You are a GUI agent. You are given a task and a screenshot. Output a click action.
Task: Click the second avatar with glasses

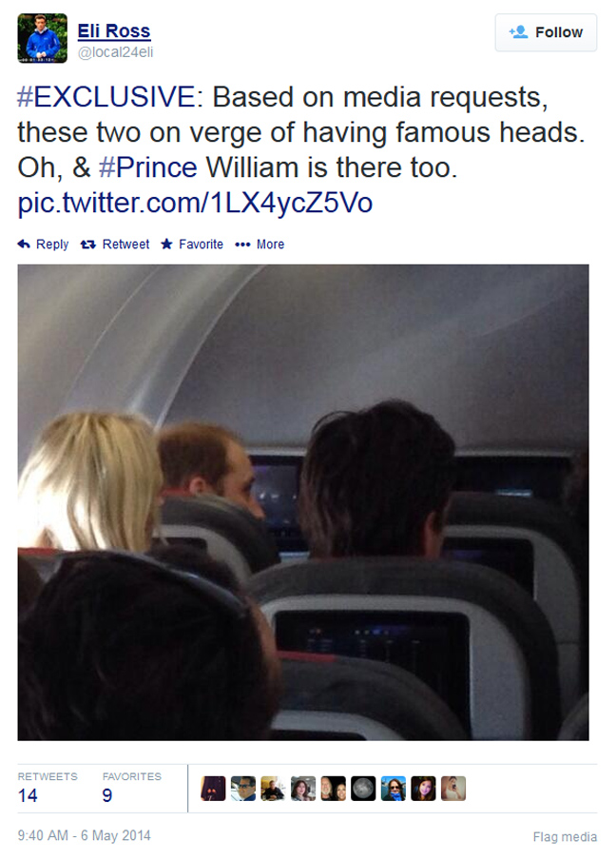[243, 789]
